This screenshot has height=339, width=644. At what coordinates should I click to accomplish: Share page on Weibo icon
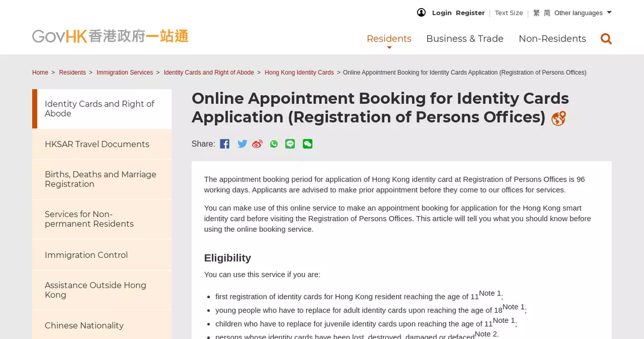(x=258, y=144)
